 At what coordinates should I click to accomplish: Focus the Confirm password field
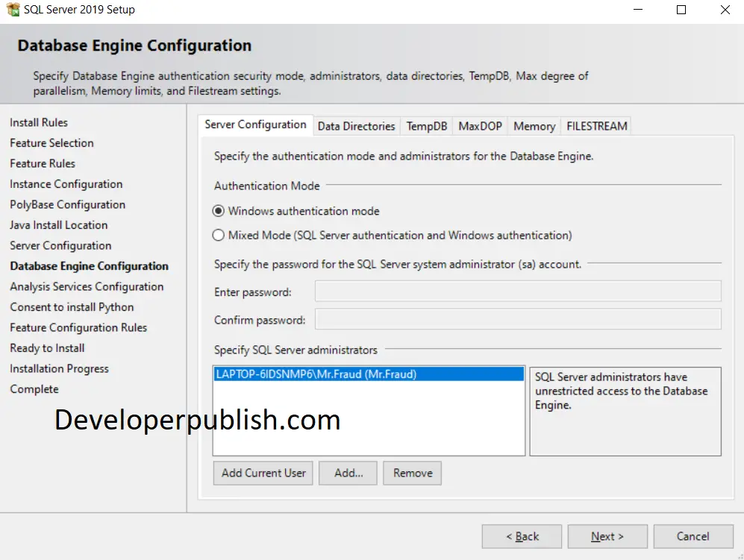point(518,319)
